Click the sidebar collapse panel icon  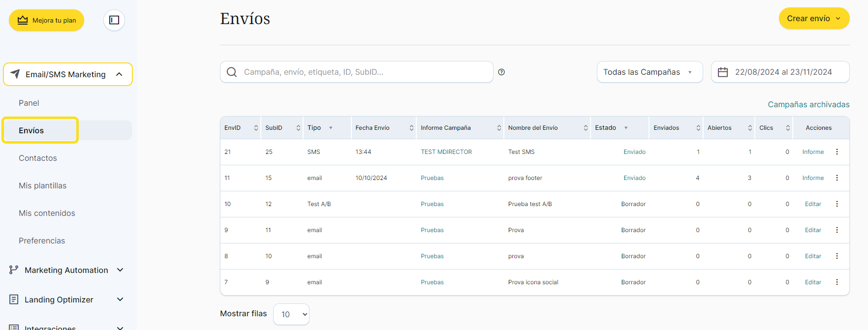(x=114, y=20)
